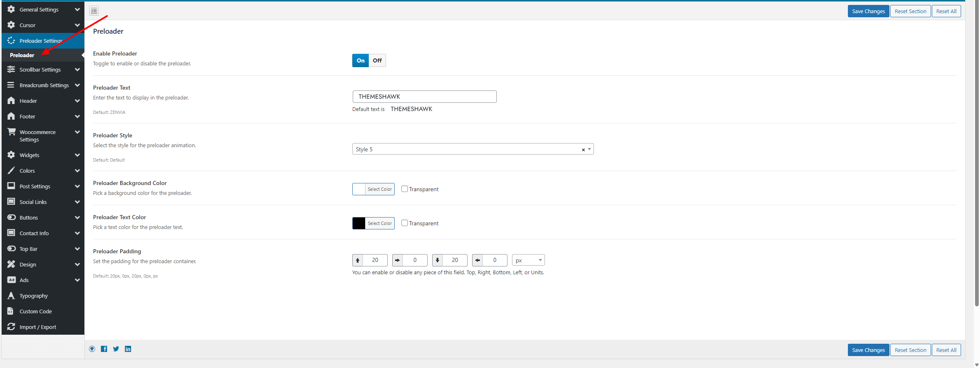Open the Twitter icon link in footer

coord(116,349)
